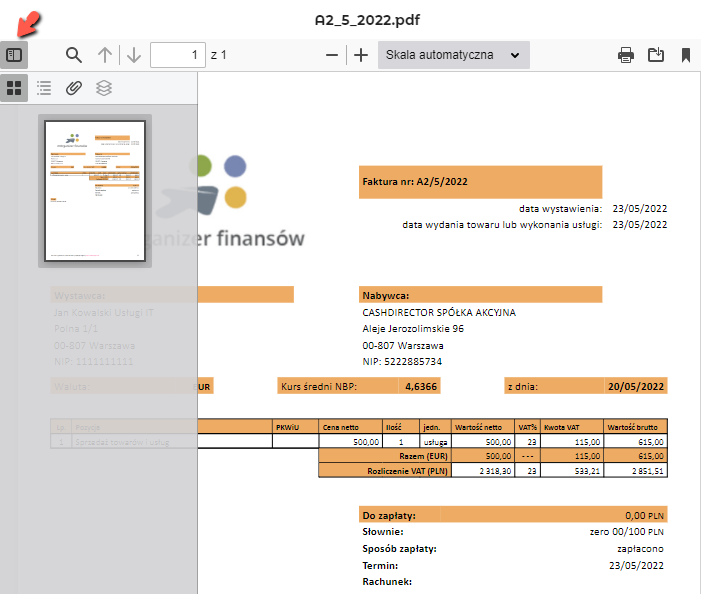Download the PDF file icon
This screenshot has height=594, width=701.
click(x=656, y=55)
